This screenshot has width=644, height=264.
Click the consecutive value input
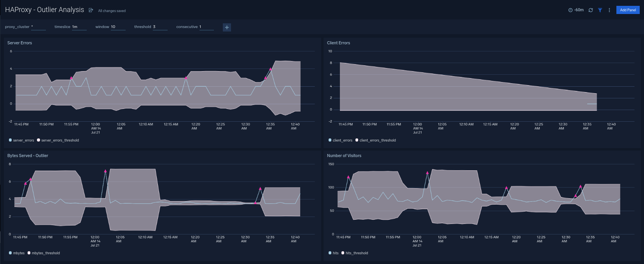pos(206,27)
